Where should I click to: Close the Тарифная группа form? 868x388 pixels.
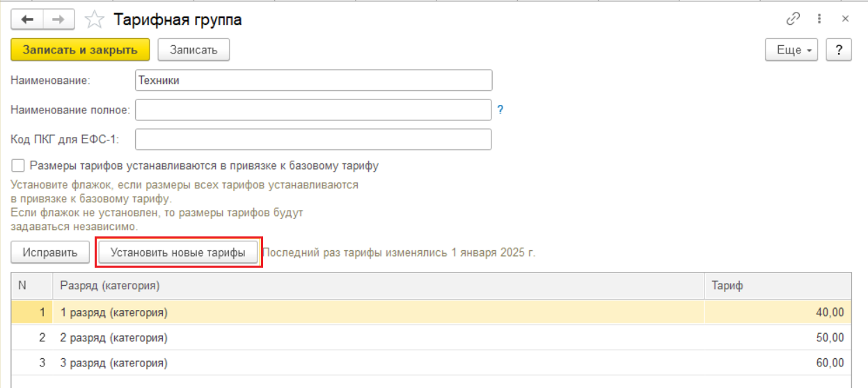(x=845, y=19)
